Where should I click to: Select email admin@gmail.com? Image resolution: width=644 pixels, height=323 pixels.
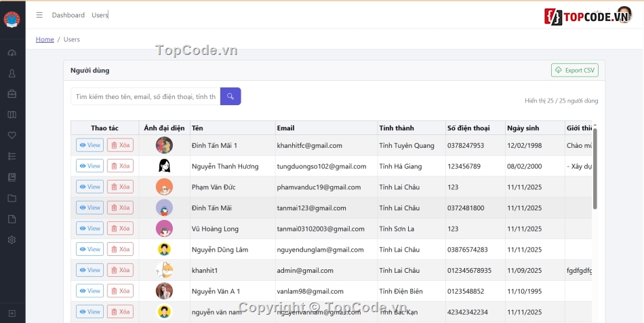(305, 270)
